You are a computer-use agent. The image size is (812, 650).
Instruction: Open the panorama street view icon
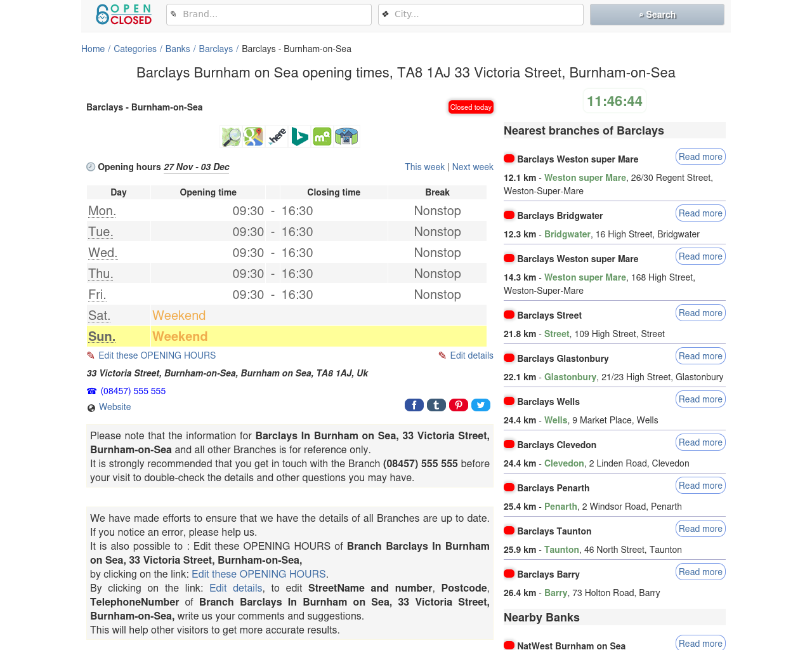coord(346,136)
